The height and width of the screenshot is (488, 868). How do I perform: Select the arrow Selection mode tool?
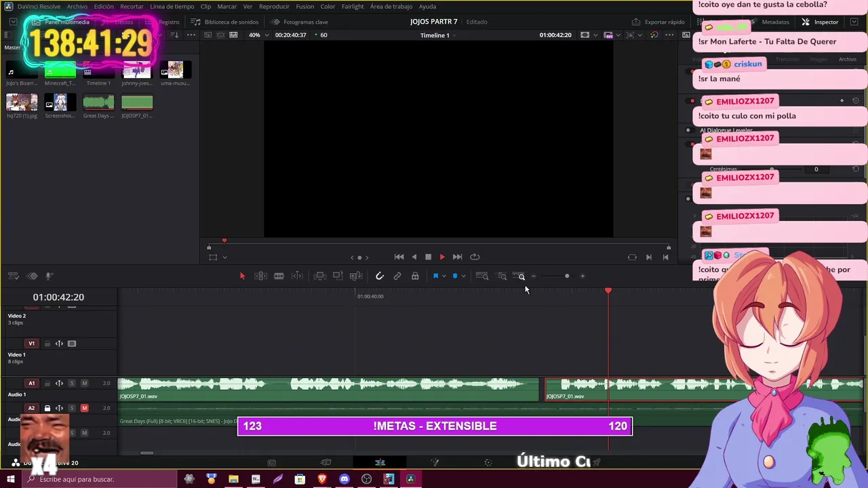tap(242, 276)
